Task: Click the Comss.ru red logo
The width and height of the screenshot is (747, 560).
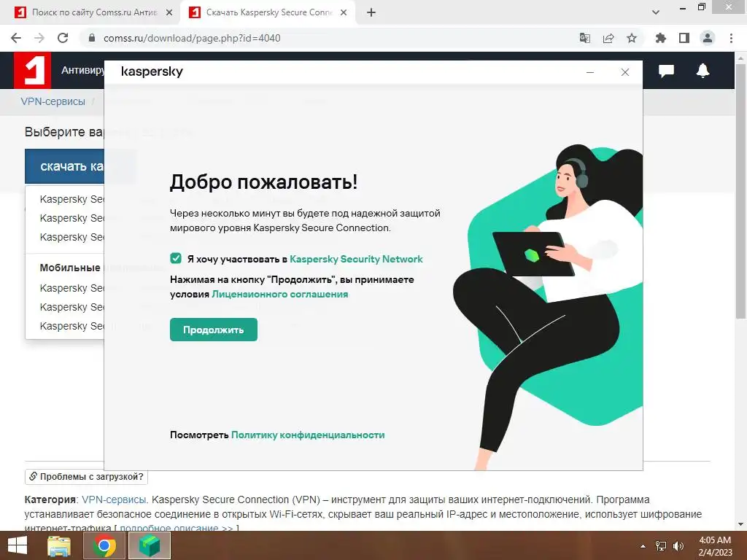Action: [x=32, y=70]
